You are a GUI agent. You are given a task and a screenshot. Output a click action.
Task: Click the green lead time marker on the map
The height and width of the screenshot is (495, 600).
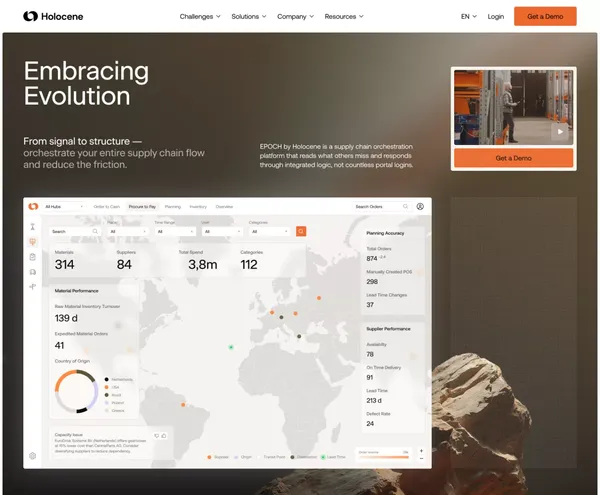(x=231, y=347)
